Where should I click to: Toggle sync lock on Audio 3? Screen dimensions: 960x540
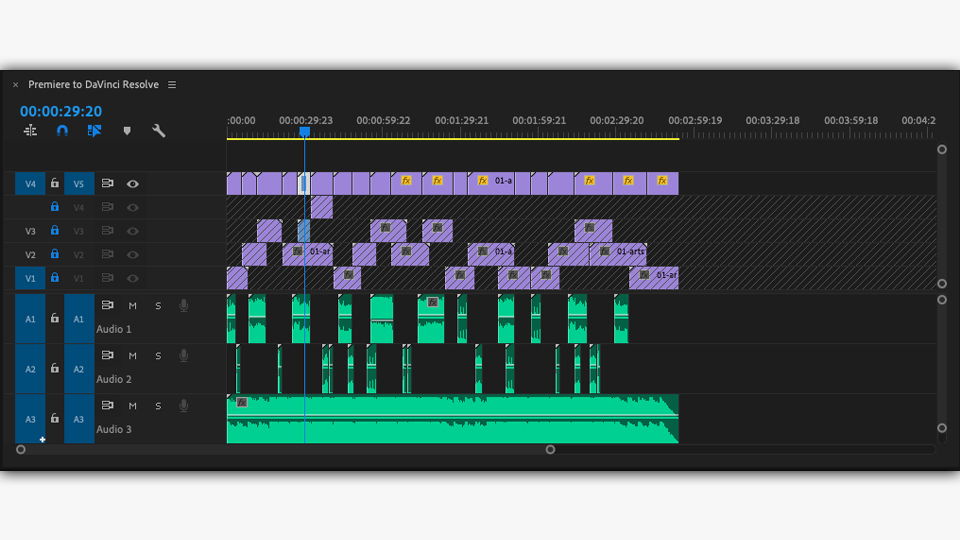point(107,405)
